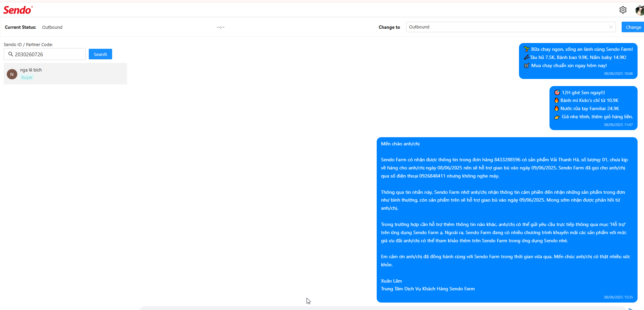Click the Sendo ID / Partner Code label
The image size is (644, 310).
click(28, 44)
